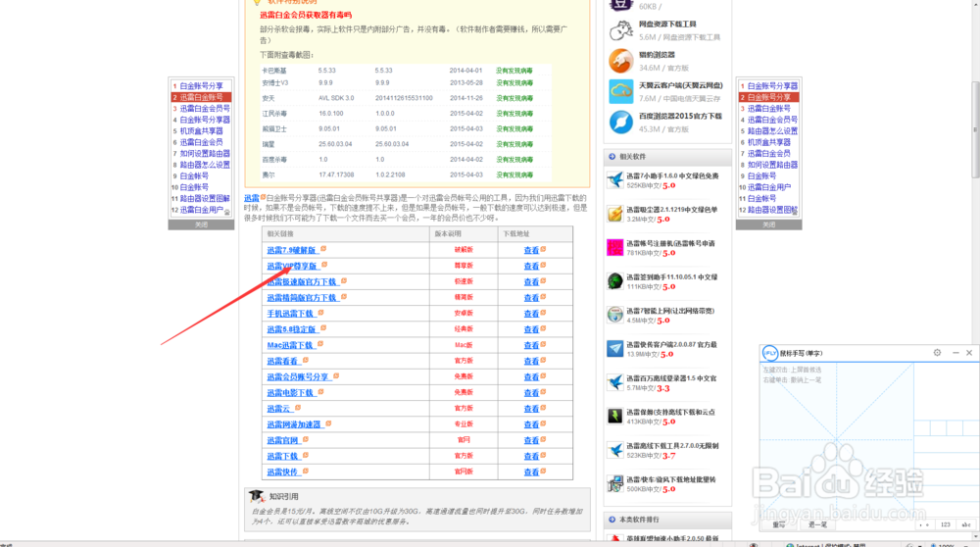Select 迅雷白金账号 item in left floating list
Screen dimensions: 980x547
201,97
